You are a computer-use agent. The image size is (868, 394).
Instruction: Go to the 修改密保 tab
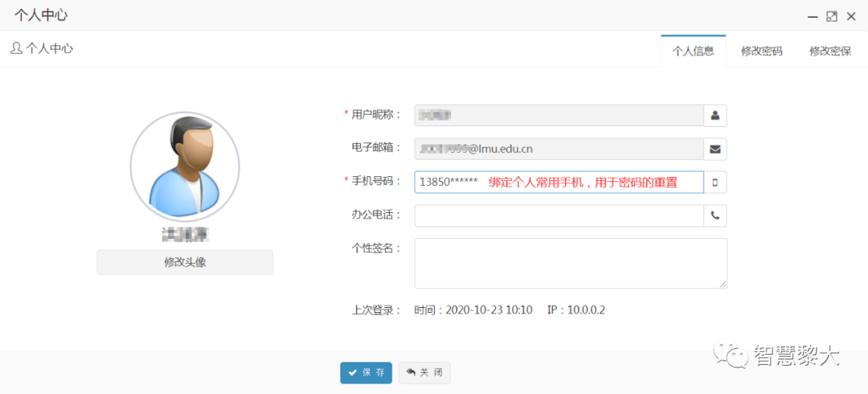[830, 51]
